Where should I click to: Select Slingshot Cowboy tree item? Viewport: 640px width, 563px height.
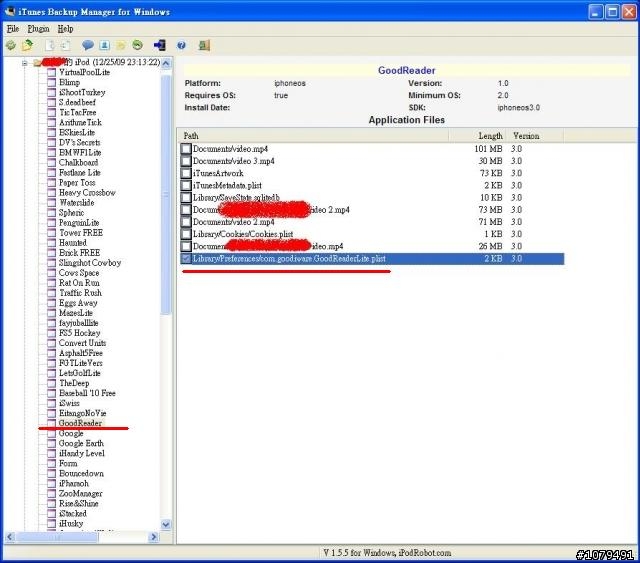90,263
